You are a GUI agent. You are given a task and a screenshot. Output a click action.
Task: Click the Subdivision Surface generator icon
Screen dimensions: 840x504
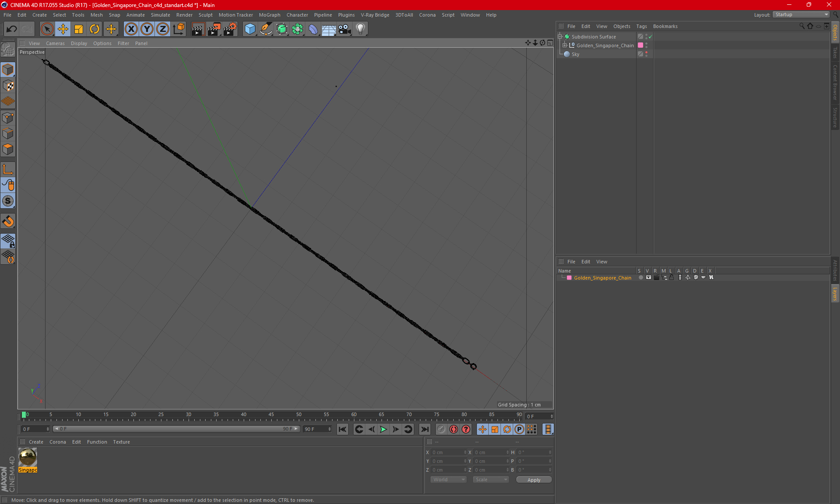282,29
